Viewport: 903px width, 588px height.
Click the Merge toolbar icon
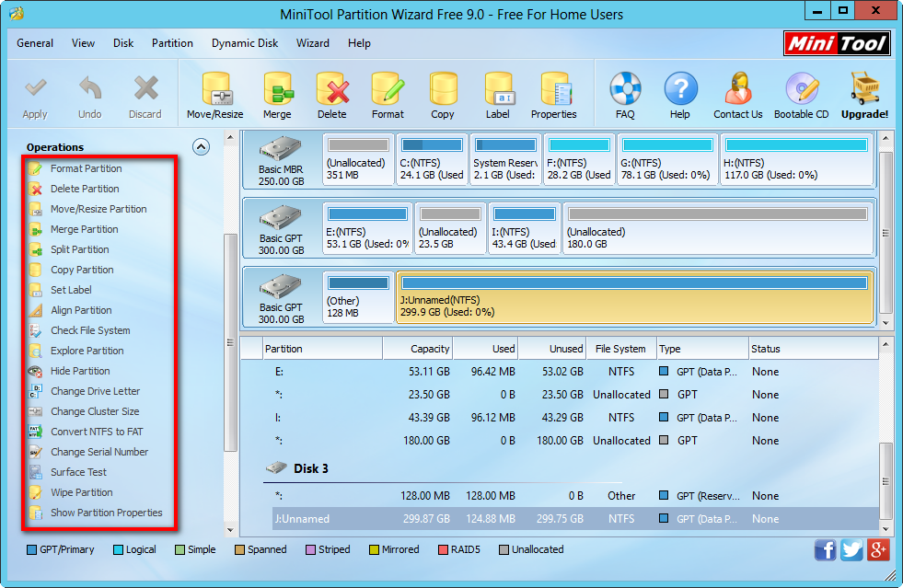pyautogui.click(x=278, y=88)
